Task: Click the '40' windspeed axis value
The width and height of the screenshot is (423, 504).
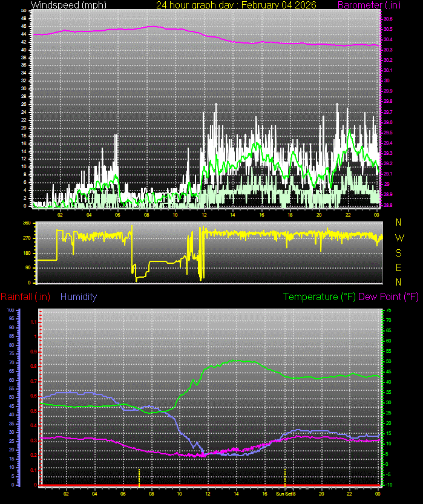Action: [24, 50]
